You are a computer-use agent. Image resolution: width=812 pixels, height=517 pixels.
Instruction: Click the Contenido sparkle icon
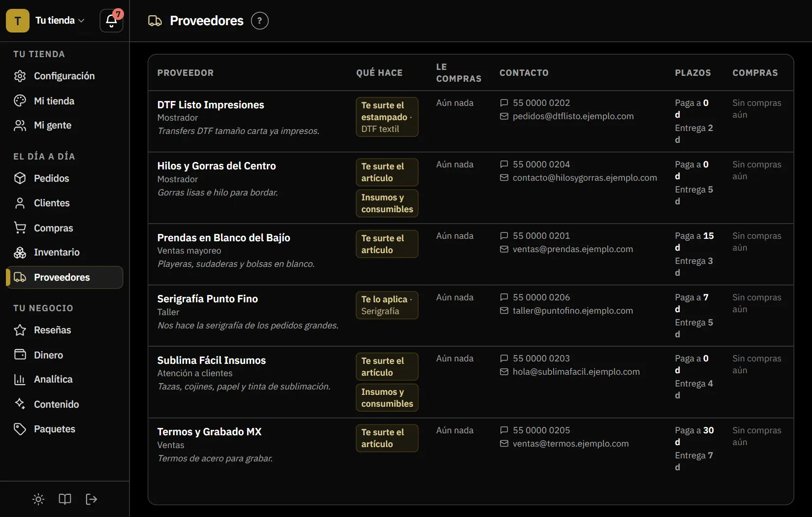(20, 404)
